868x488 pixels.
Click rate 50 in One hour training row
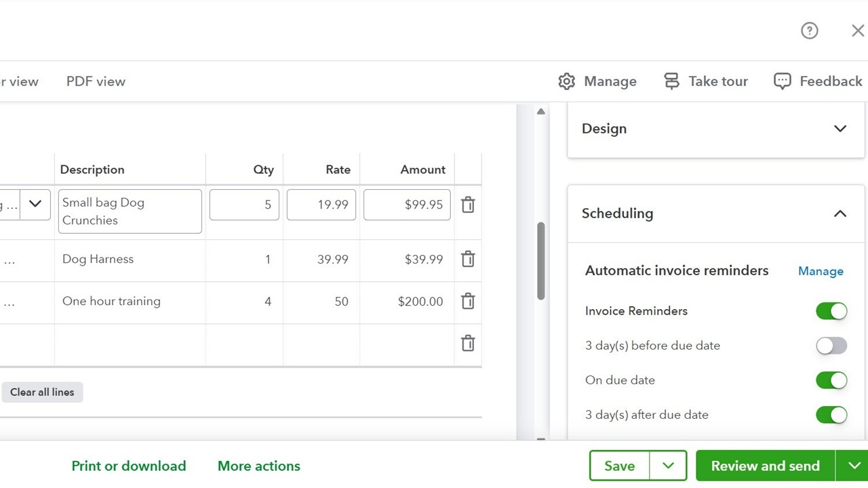click(x=321, y=302)
